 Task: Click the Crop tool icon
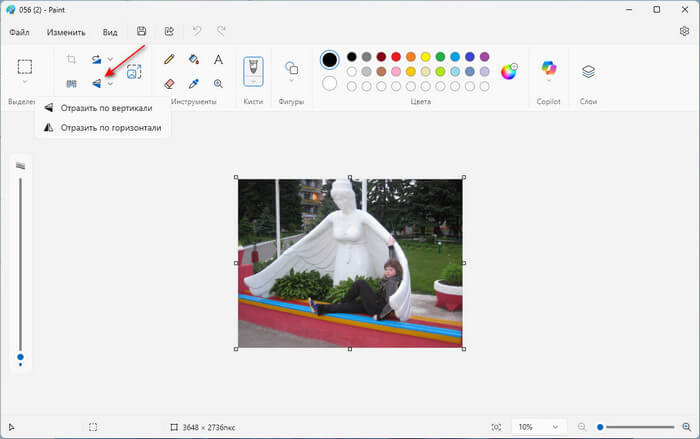pos(71,60)
